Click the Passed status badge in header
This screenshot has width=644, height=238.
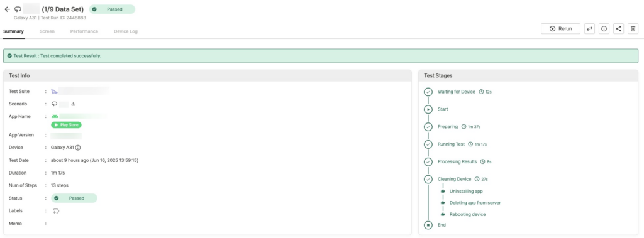[112, 9]
